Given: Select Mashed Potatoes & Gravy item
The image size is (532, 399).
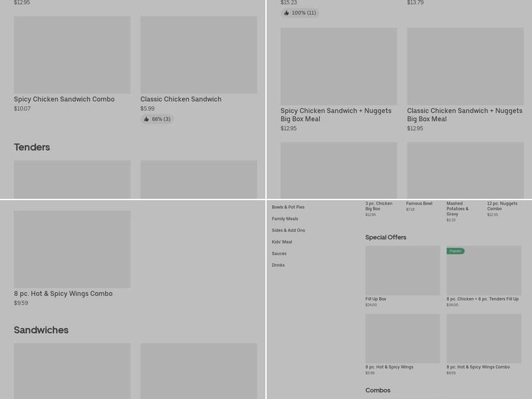Looking at the screenshot, I should (x=458, y=209).
